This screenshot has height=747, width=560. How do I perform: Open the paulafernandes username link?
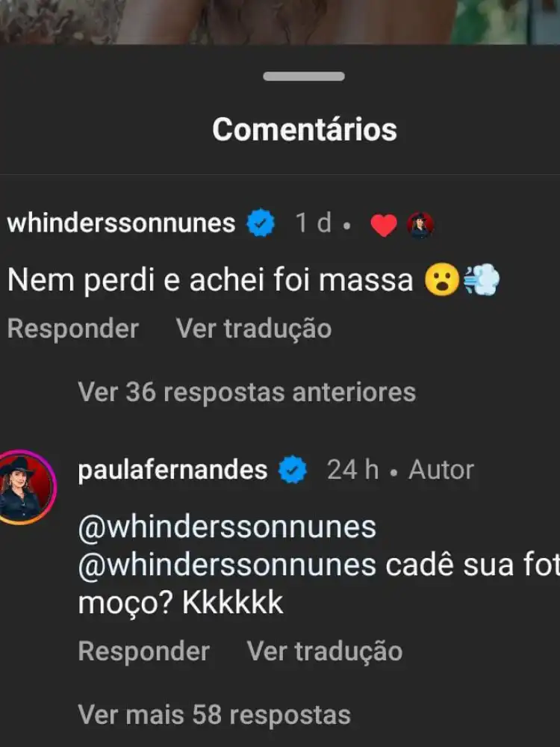172,470
